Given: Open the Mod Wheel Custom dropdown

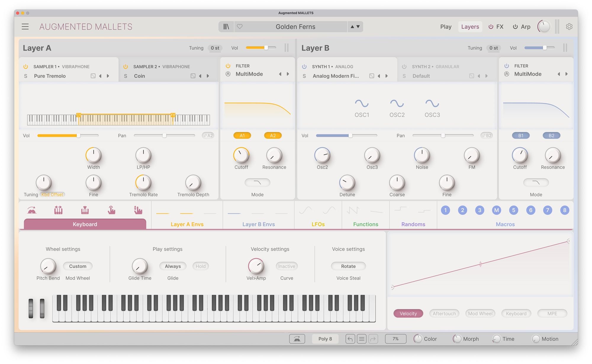Looking at the screenshot, I should point(78,266).
